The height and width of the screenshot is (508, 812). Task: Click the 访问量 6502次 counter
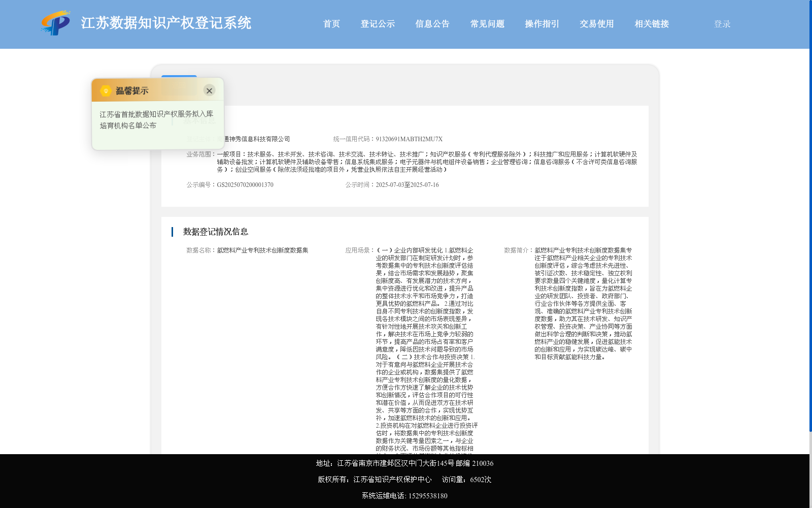[x=466, y=480]
